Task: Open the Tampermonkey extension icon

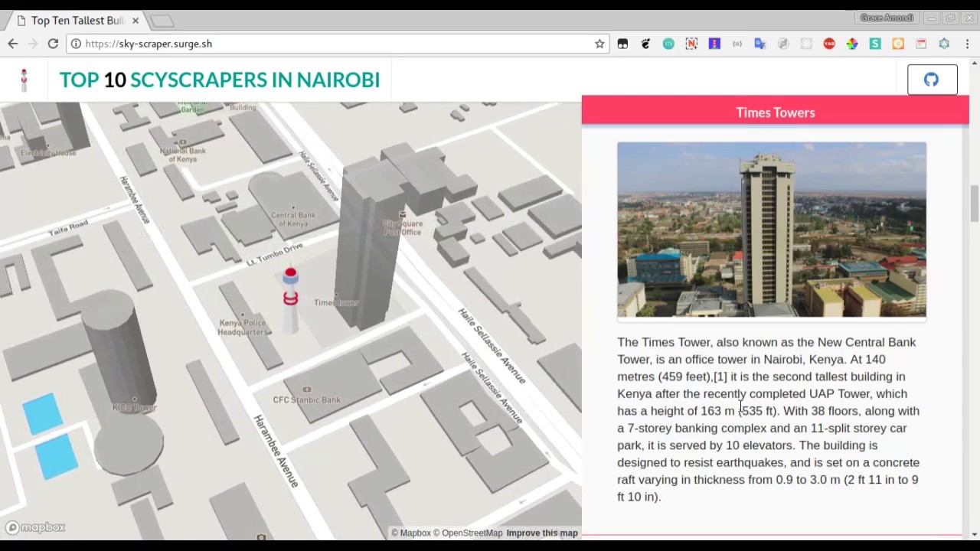Action: point(622,44)
